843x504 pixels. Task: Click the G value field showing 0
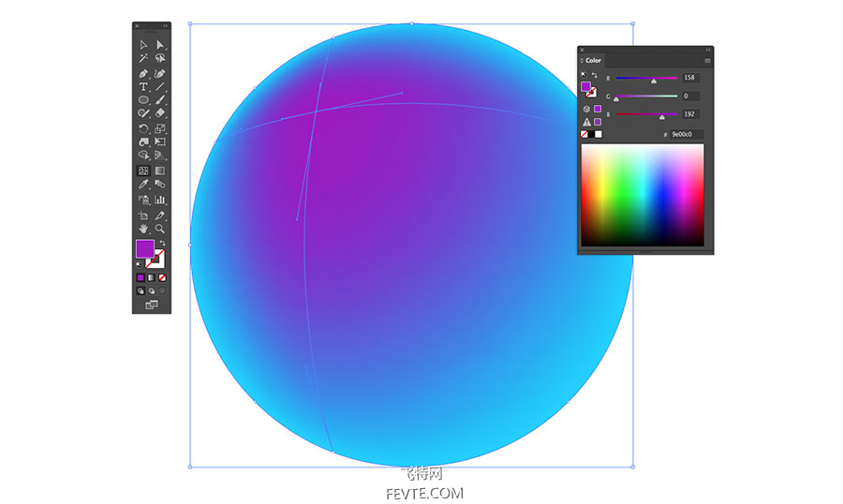[691, 96]
